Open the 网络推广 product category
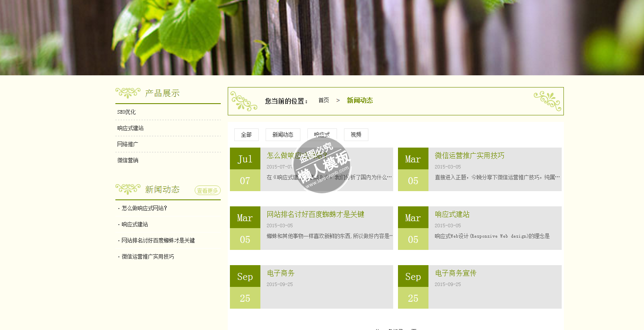Viewport: 644px width, 330px height. (128, 144)
